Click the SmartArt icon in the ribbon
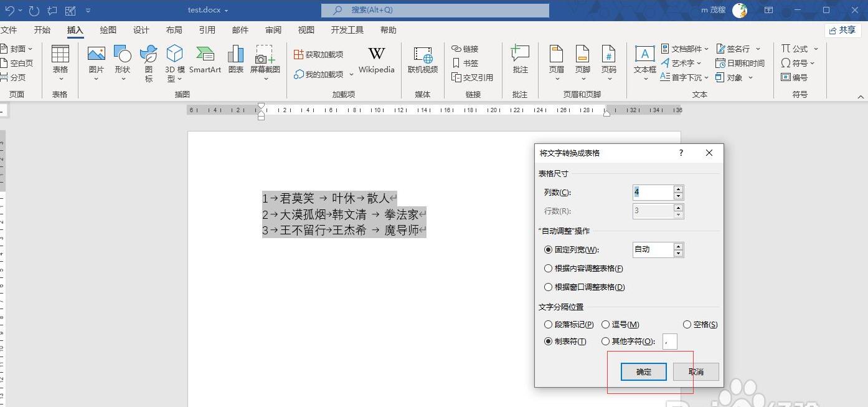Screen dimensions: 868x407 (x=205, y=55)
